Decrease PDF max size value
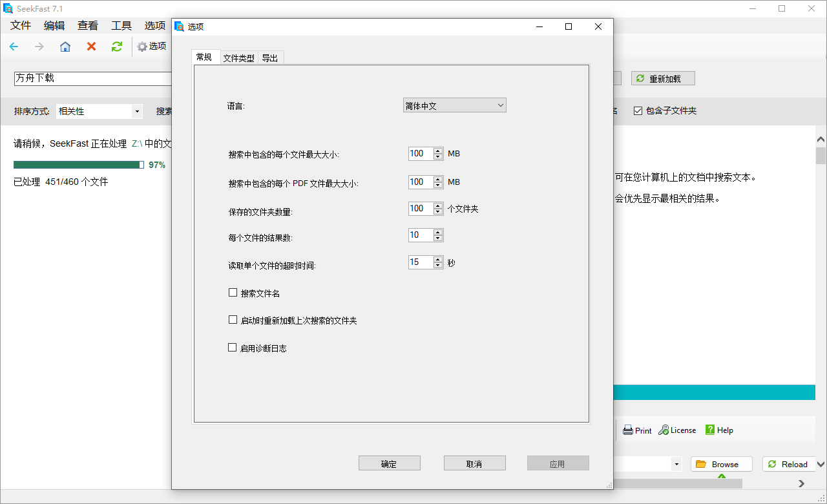The image size is (827, 504). [x=438, y=185]
